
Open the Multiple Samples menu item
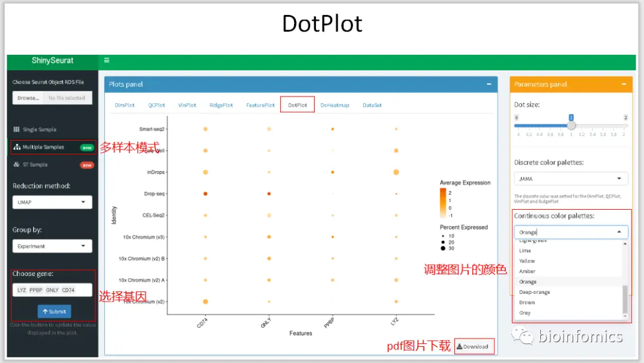tap(52, 147)
